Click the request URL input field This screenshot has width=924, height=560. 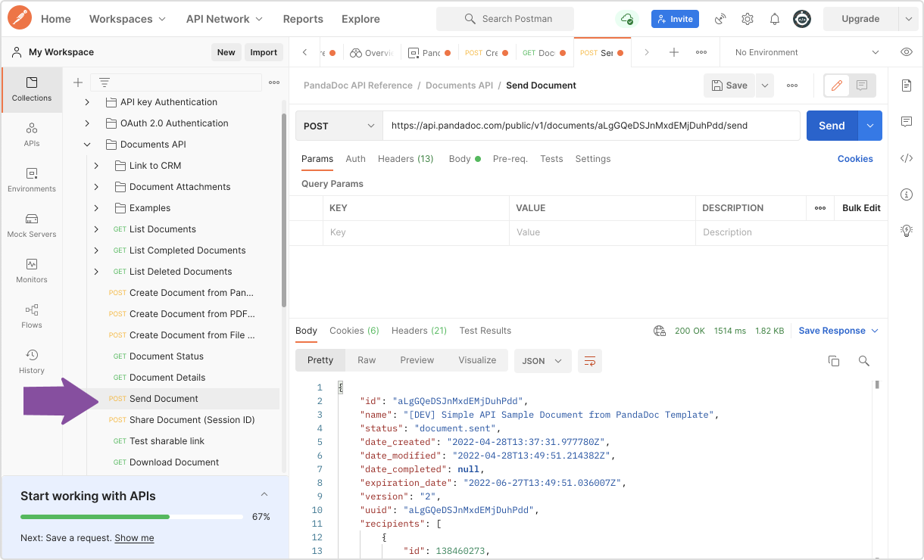click(x=592, y=126)
